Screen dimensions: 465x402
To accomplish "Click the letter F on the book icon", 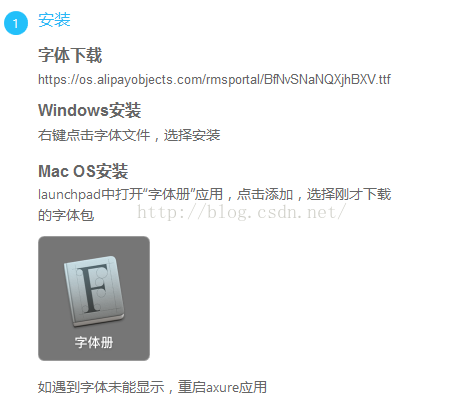I will (x=92, y=288).
